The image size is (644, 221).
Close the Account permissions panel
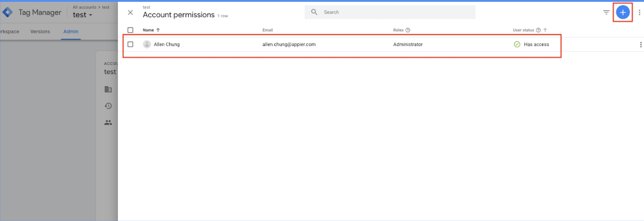pos(130,12)
